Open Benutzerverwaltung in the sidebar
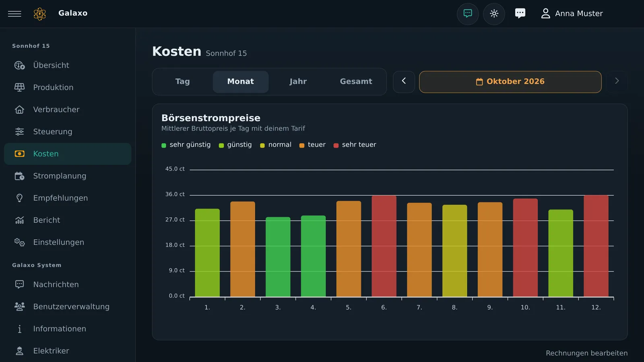Screen dimensions: 644x362 click(68, 306)
